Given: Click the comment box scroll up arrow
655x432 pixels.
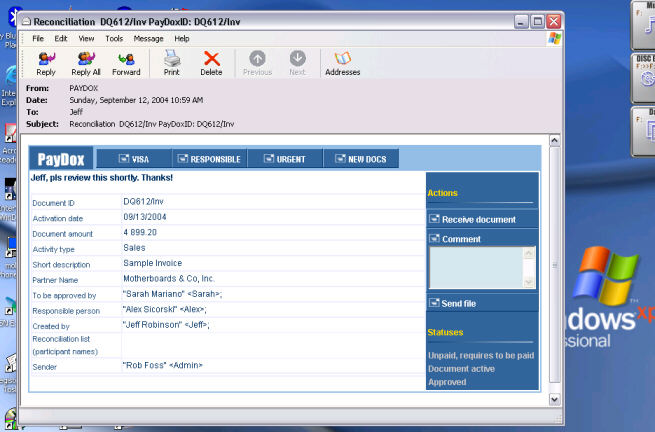Looking at the screenshot, I should pos(529,252).
